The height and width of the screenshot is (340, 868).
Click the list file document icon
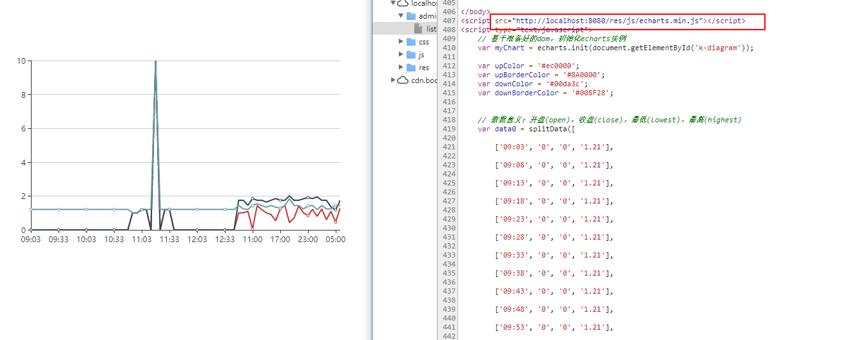coord(418,29)
